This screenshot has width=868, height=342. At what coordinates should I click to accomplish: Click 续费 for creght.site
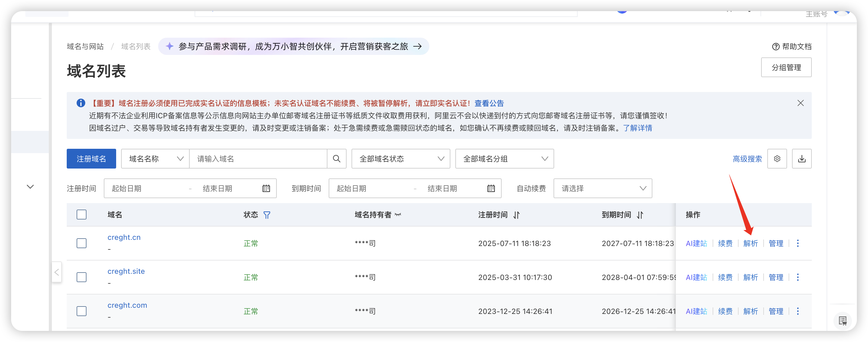[725, 277]
